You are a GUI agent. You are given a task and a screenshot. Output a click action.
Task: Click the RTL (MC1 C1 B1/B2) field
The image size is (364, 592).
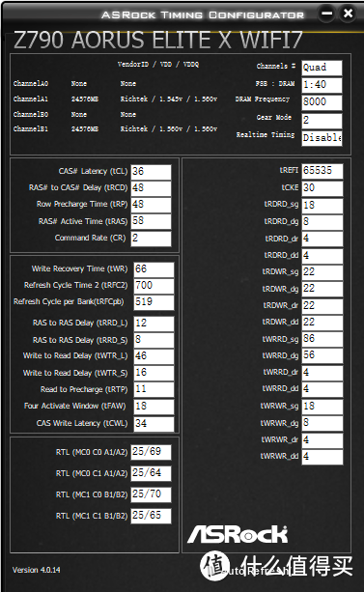click(x=151, y=516)
